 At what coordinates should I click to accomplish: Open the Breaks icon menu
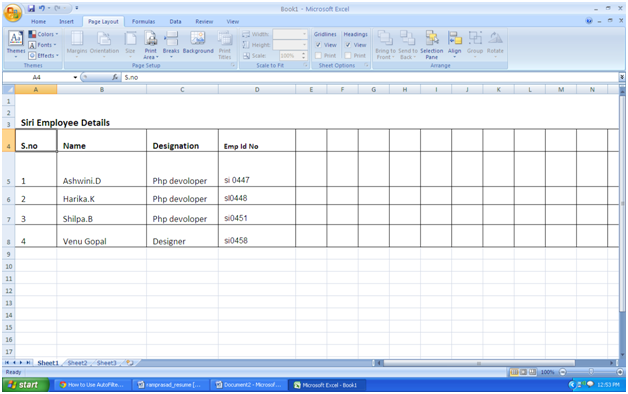[x=171, y=39]
